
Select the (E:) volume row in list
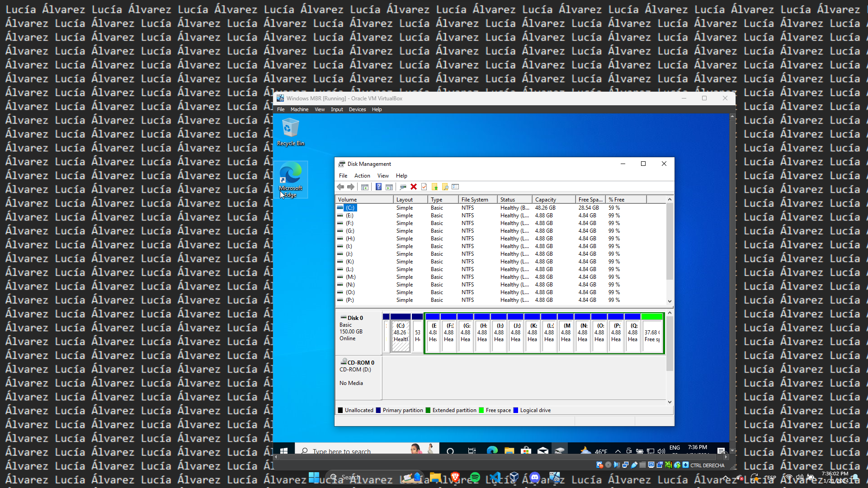coord(349,216)
